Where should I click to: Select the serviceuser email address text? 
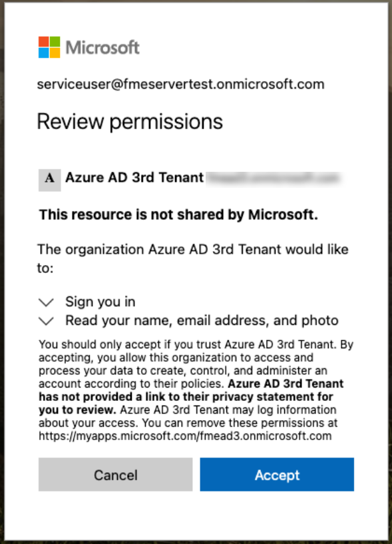point(181,85)
